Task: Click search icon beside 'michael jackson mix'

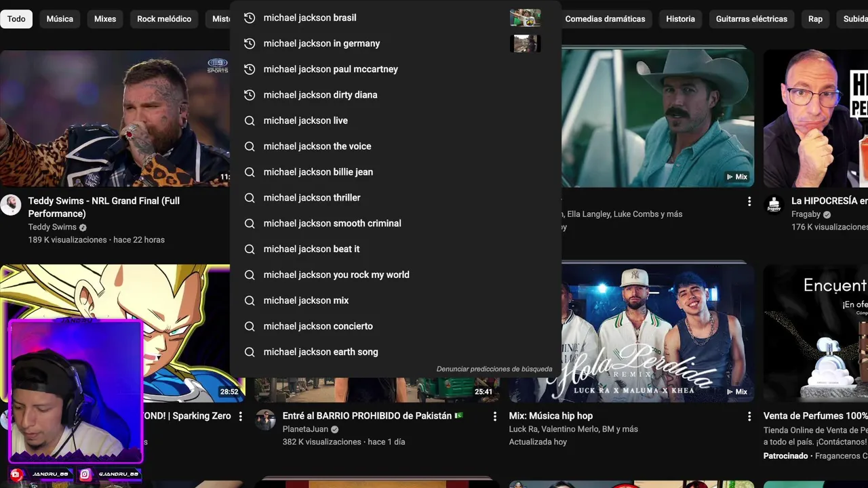Action: 250,301
